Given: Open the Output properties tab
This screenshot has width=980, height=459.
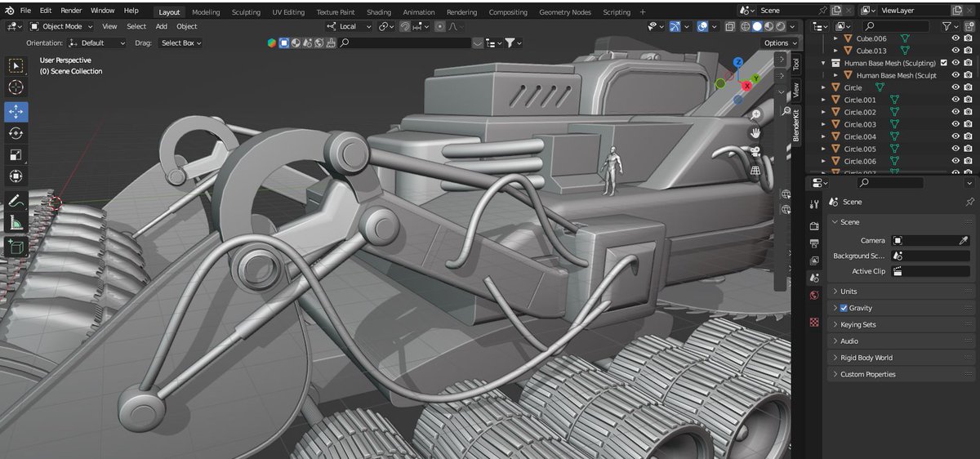Looking at the screenshot, I should point(814,243).
